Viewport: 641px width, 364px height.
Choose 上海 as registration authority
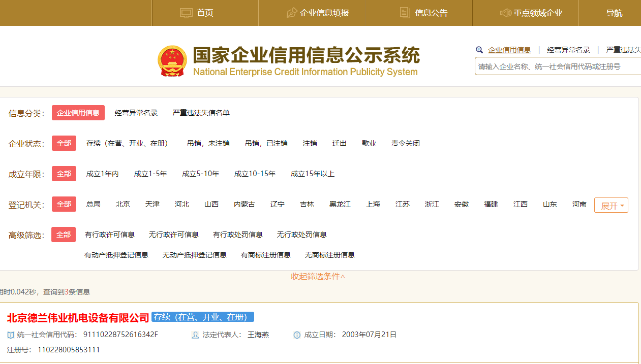[x=373, y=204]
